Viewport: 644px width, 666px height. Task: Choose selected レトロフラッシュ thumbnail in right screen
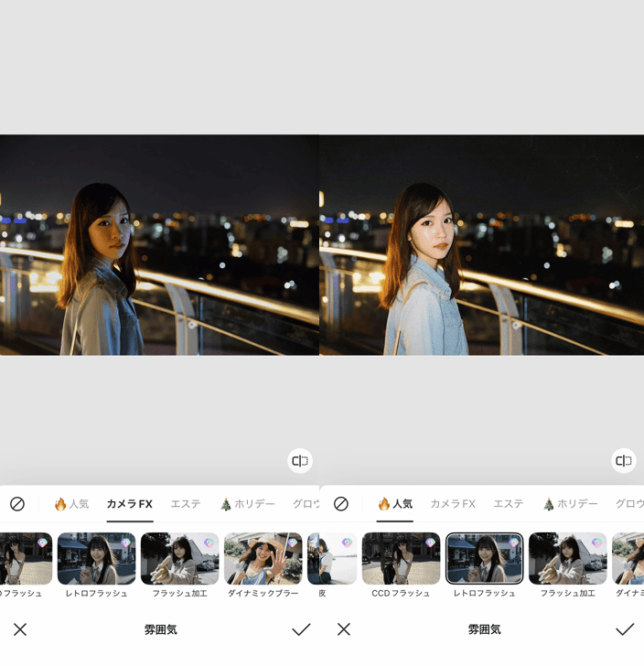(484, 559)
